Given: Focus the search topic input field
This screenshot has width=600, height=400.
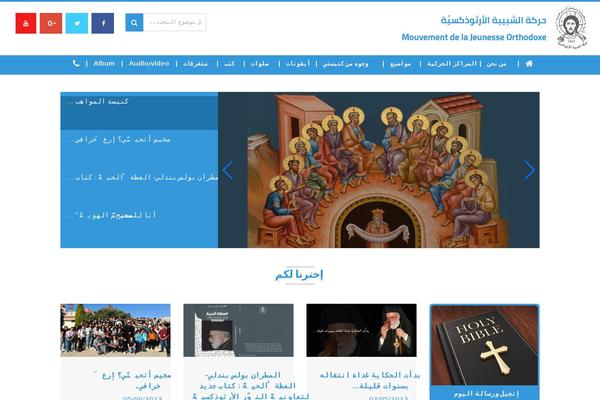Looking at the screenshot, I should click(x=174, y=23).
